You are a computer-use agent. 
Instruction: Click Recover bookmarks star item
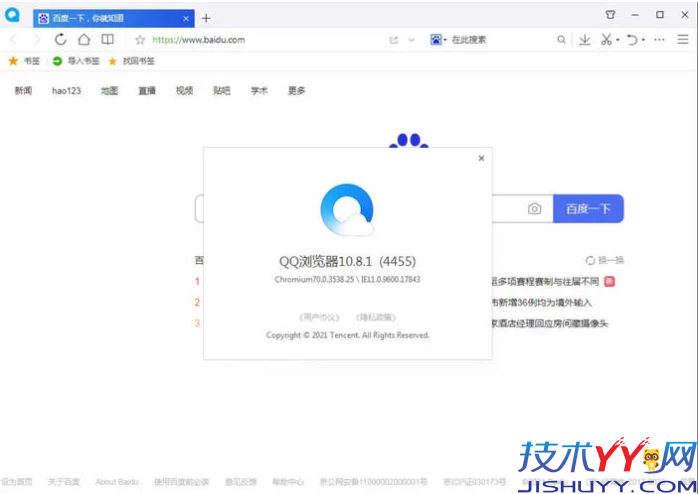[x=131, y=61]
